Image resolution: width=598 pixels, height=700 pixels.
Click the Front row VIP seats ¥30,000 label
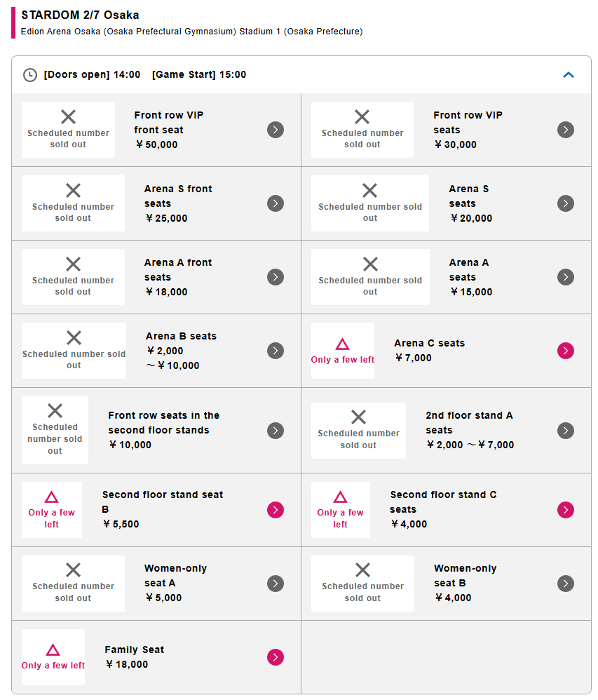468,130
